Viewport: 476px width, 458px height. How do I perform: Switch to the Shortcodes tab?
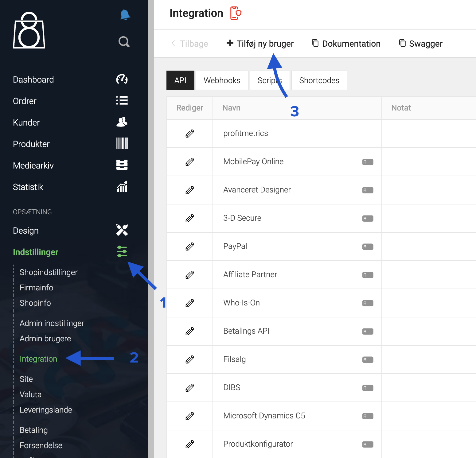coord(319,80)
